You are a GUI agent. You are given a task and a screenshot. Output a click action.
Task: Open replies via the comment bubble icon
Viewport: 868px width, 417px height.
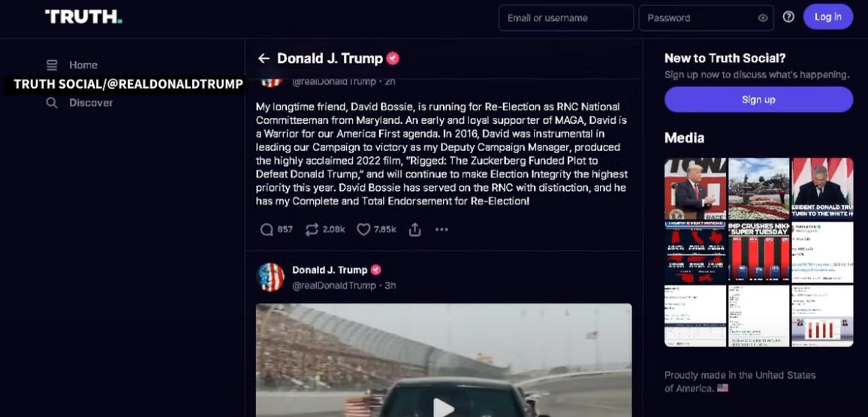(x=267, y=229)
